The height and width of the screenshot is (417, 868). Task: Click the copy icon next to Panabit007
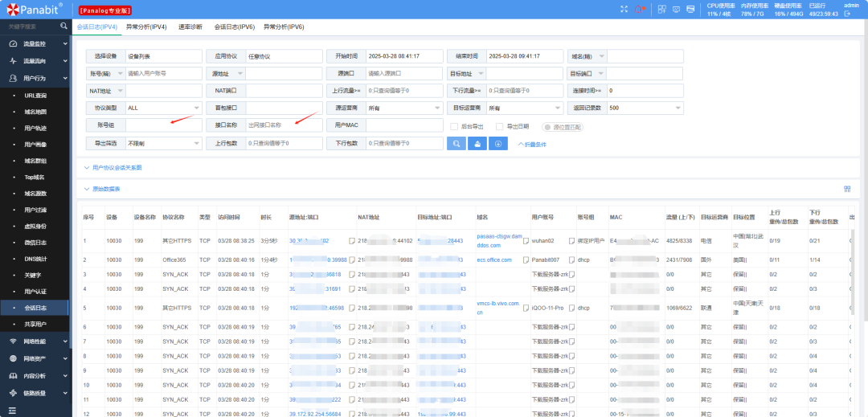click(x=572, y=260)
